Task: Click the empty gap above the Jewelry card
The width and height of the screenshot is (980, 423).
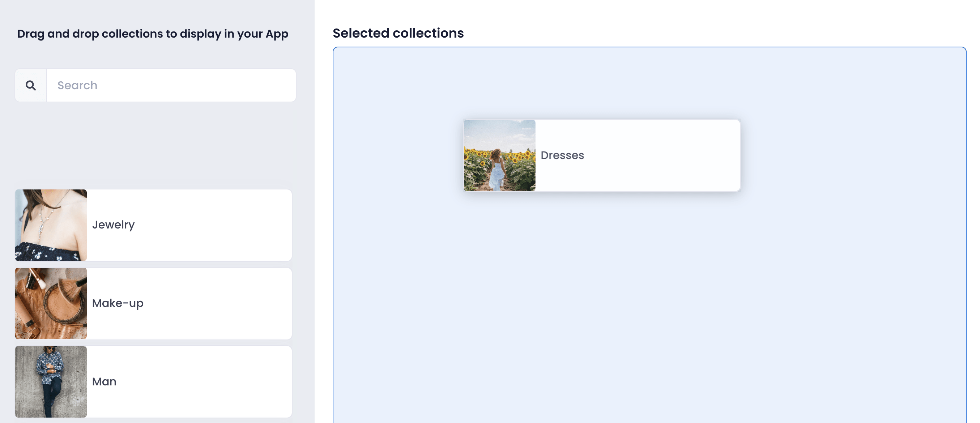Action: (x=153, y=145)
